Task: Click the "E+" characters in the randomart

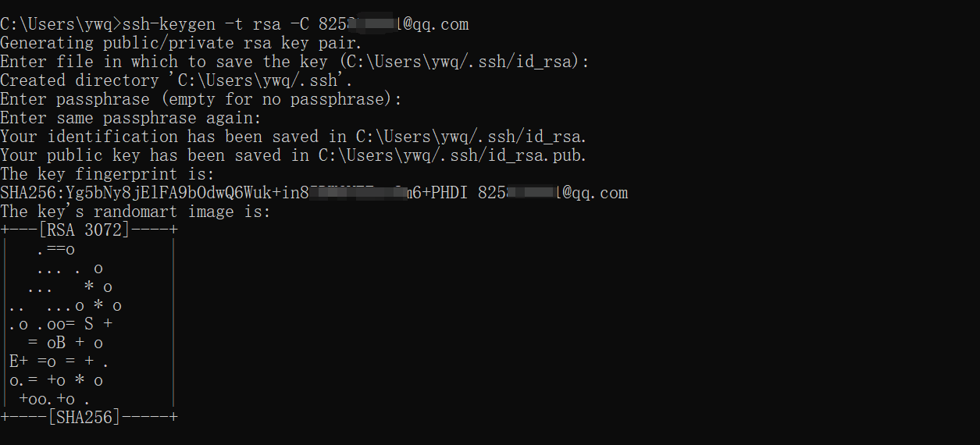Action: (19, 361)
